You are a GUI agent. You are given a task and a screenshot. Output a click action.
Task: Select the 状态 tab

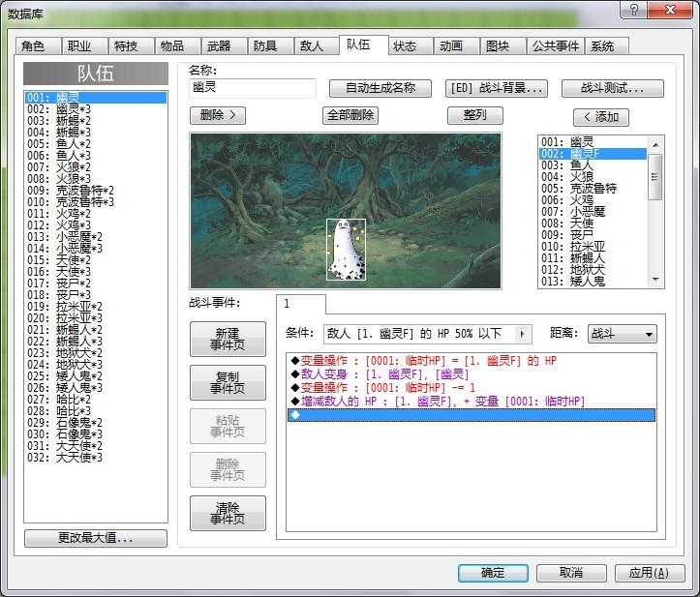pos(410,45)
